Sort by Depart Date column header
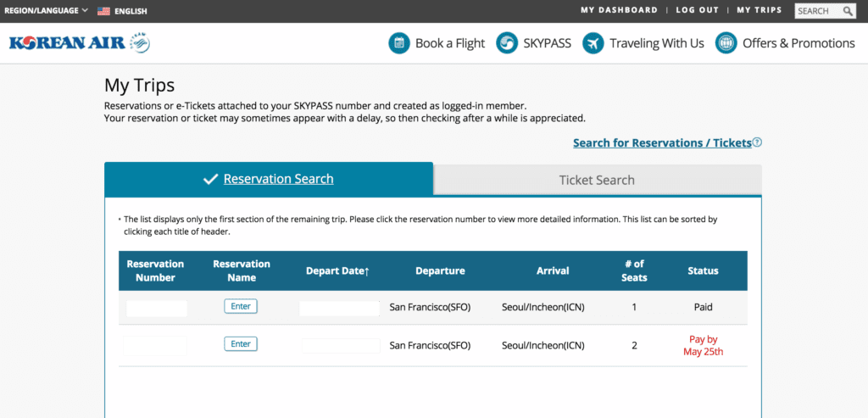Screen dimensions: 868x418 tap(337, 270)
